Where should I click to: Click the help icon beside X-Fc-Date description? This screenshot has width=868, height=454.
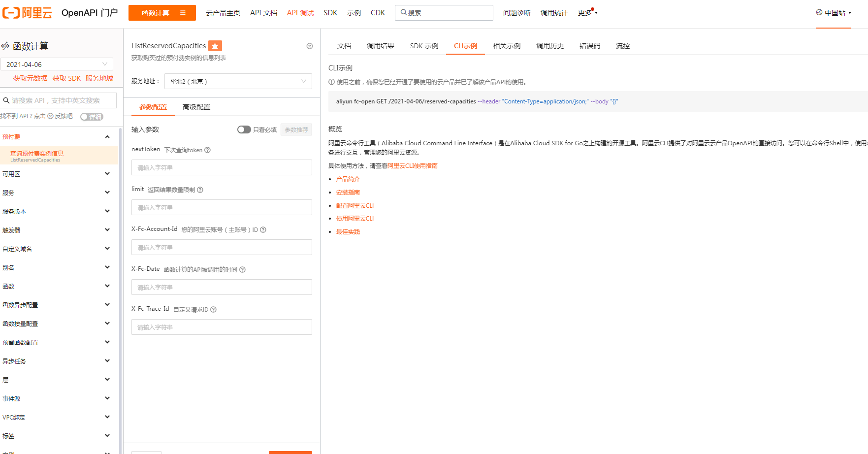(242, 270)
